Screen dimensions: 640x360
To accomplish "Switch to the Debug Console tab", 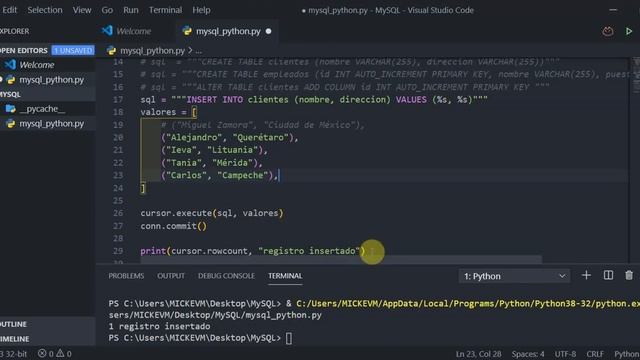I will pos(226,276).
